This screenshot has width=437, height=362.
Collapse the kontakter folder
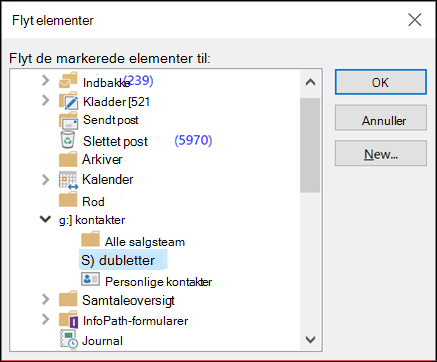pos(45,219)
